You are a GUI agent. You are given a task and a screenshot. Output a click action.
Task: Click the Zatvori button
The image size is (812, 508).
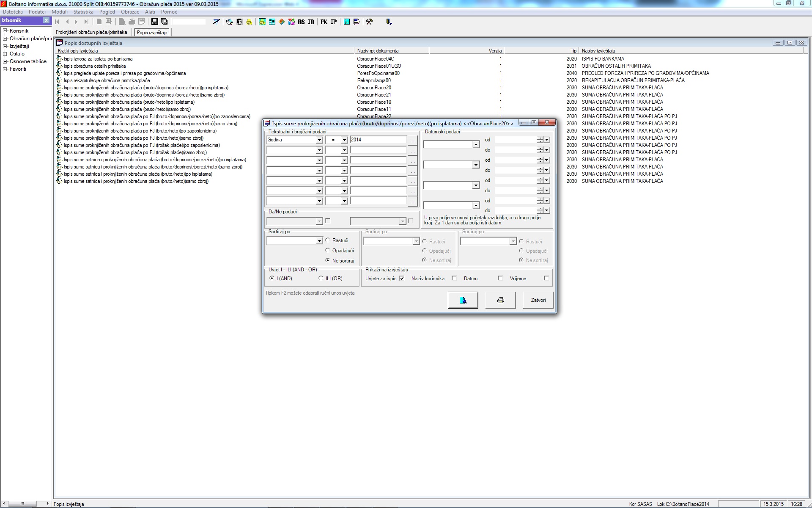(x=538, y=300)
